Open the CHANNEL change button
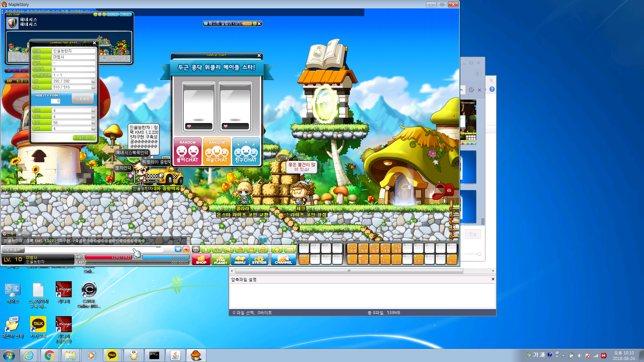This screenshot has height=362, width=644. 283,259
